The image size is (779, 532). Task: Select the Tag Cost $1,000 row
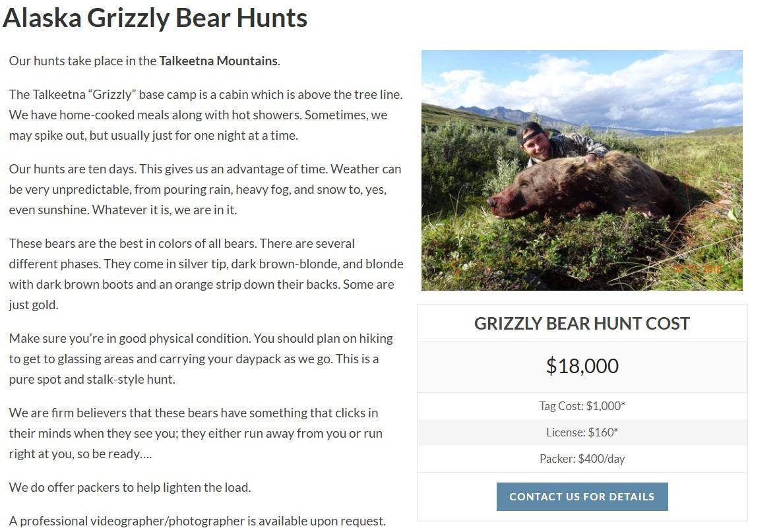click(x=582, y=406)
